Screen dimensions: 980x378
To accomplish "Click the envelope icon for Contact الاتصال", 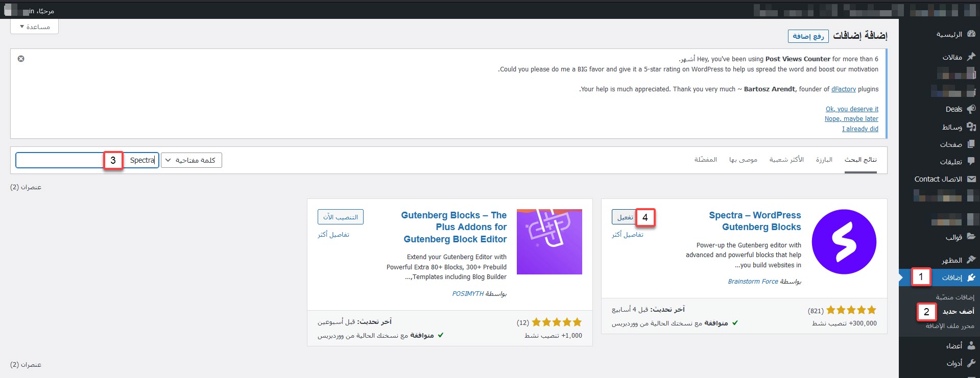I will (x=971, y=179).
